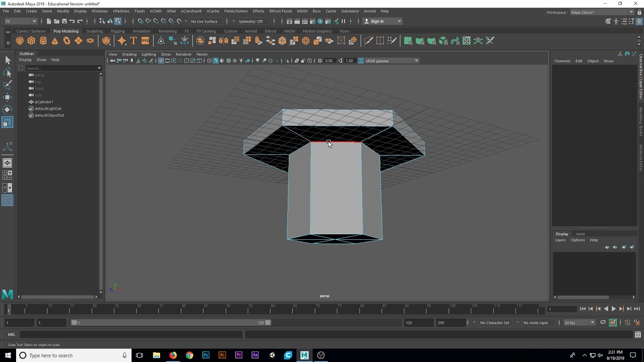Select pCylinder1 in the Outliner
Image resolution: width=644 pixels, height=362 pixels.
[x=44, y=102]
